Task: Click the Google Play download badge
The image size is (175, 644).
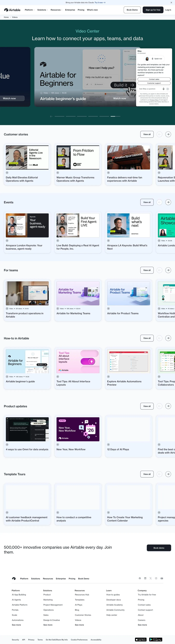Action: [x=156, y=640]
